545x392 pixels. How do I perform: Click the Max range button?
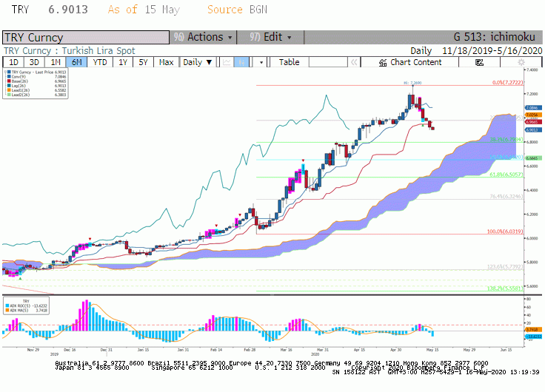[166, 62]
